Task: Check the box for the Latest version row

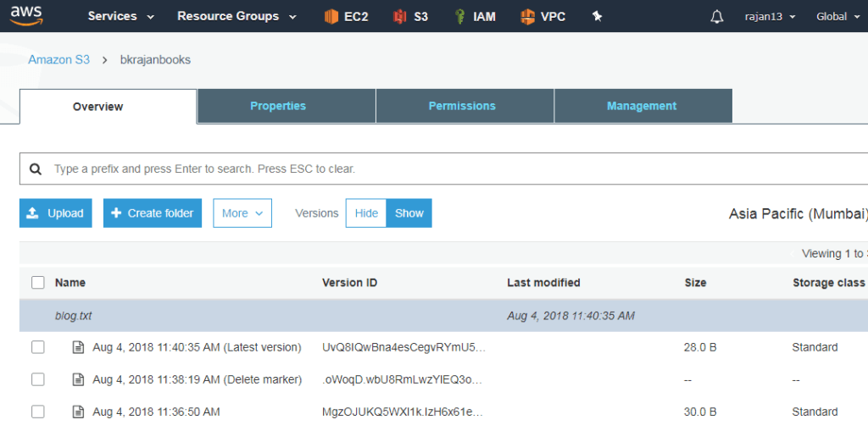Action: [38, 347]
